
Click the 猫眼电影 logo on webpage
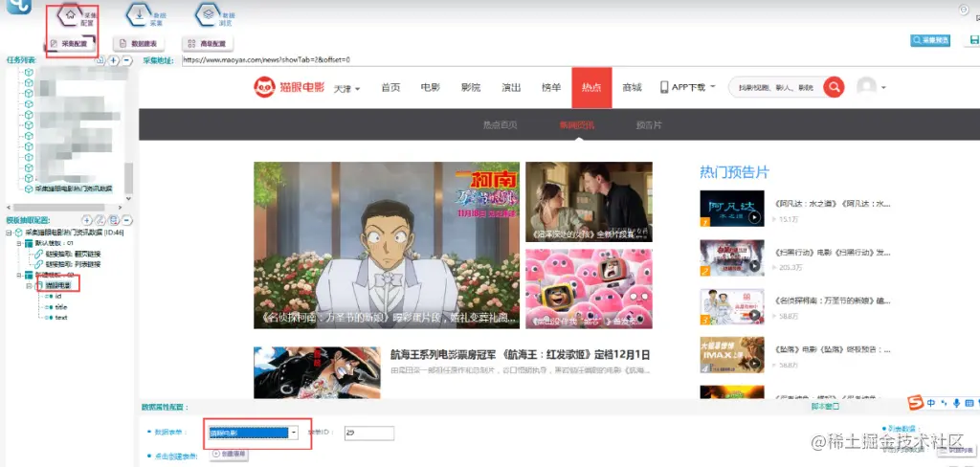(x=289, y=87)
